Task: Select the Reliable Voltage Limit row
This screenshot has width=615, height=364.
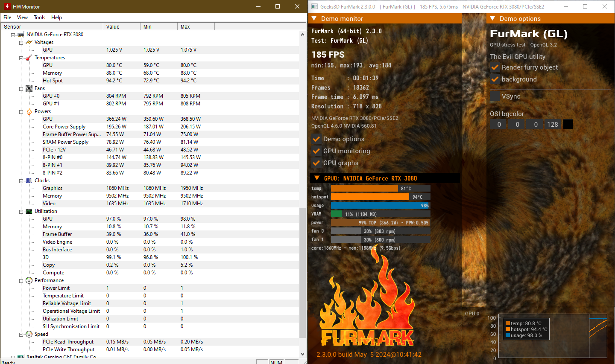Action: (x=149, y=303)
